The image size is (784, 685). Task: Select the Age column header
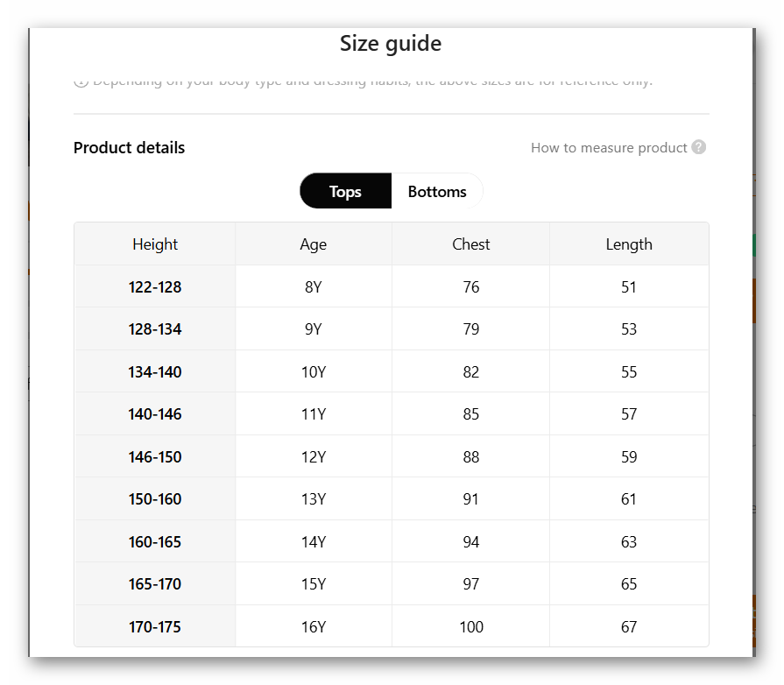313,244
